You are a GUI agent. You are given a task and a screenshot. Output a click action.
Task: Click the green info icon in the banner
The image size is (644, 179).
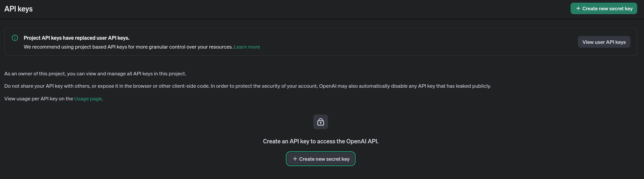point(15,38)
